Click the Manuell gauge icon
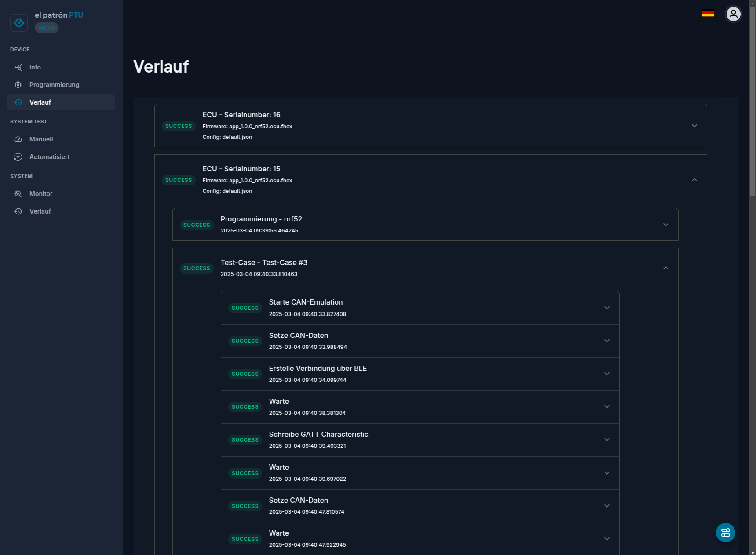The image size is (756, 555). [x=18, y=139]
